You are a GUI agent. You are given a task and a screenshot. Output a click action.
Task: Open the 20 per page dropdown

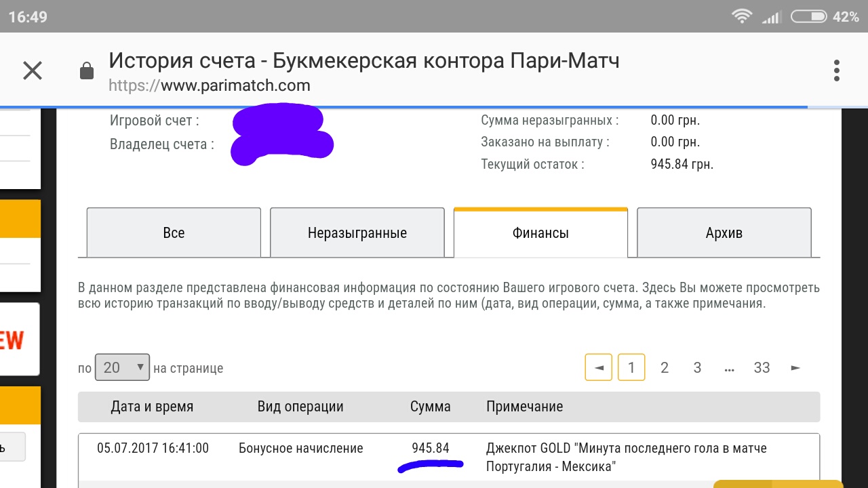tap(122, 368)
